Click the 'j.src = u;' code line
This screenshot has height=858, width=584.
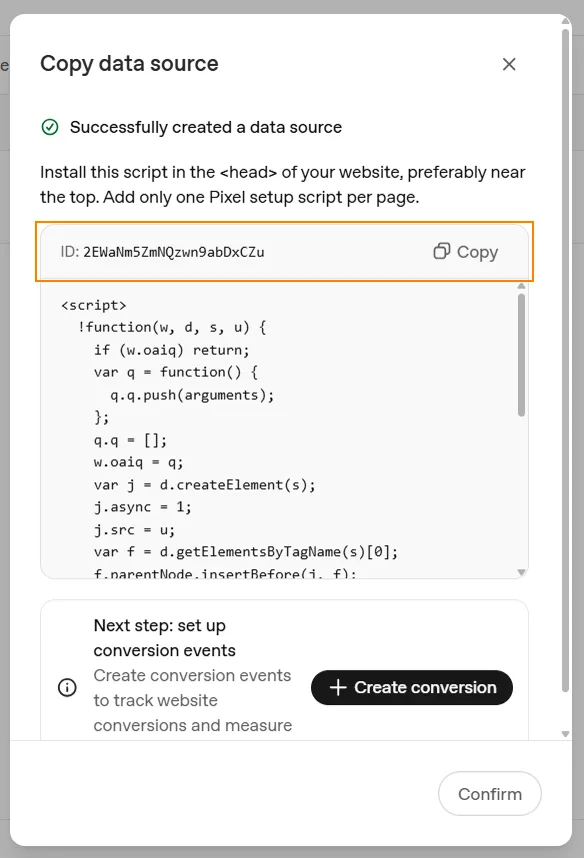pyautogui.click(x=134, y=530)
